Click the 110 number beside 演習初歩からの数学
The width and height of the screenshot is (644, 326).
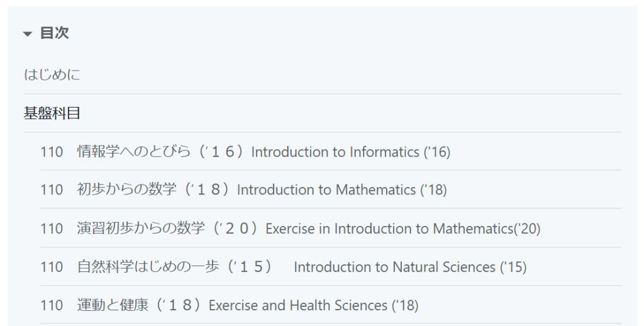[x=52, y=228]
